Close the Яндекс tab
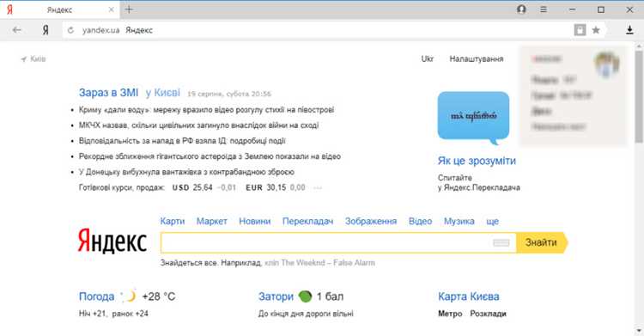The image size is (644, 336). coord(111,9)
